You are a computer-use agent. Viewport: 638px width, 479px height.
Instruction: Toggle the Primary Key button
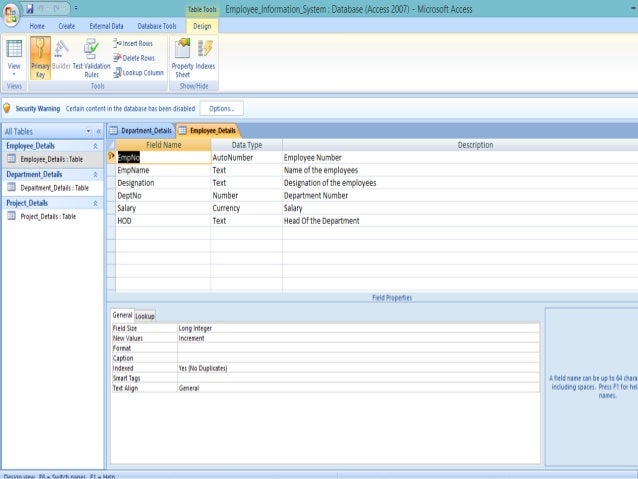40,57
